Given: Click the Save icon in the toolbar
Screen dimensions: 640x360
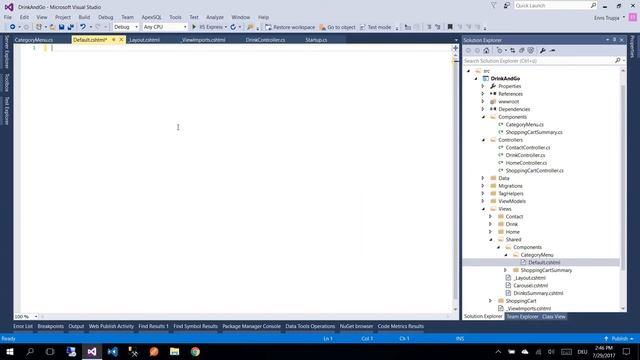Looking at the screenshot, I should tap(61, 27).
